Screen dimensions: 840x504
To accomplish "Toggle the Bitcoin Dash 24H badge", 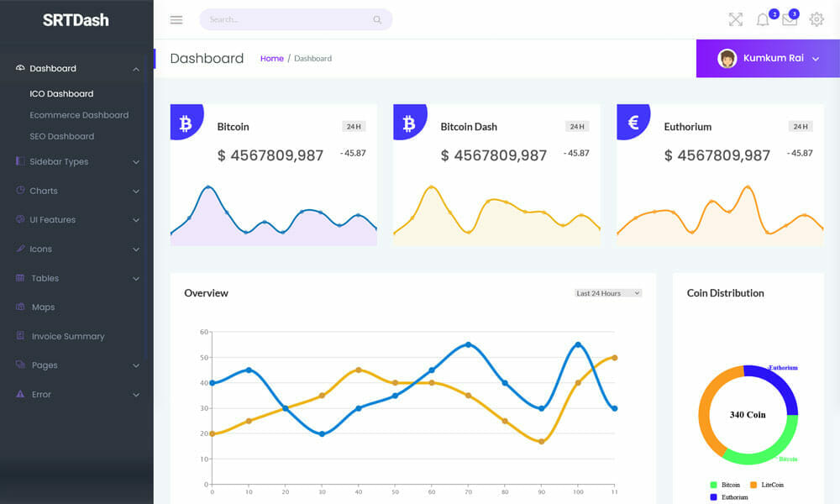I will coord(577,127).
